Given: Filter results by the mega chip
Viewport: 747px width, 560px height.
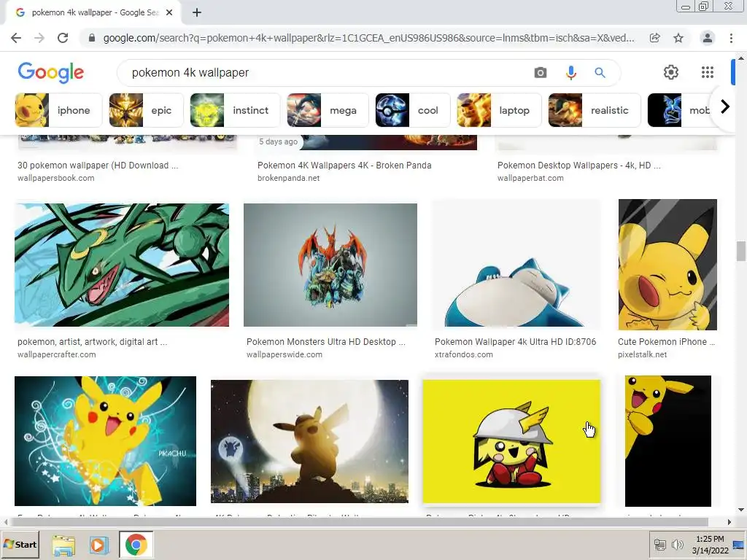Looking at the screenshot, I should tap(328, 110).
